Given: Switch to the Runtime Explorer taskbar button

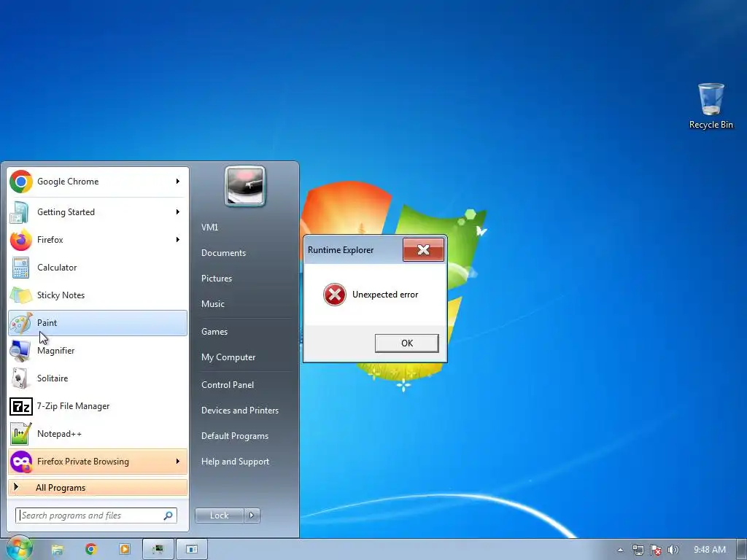Looking at the screenshot, I should click(x=158, y=549).
